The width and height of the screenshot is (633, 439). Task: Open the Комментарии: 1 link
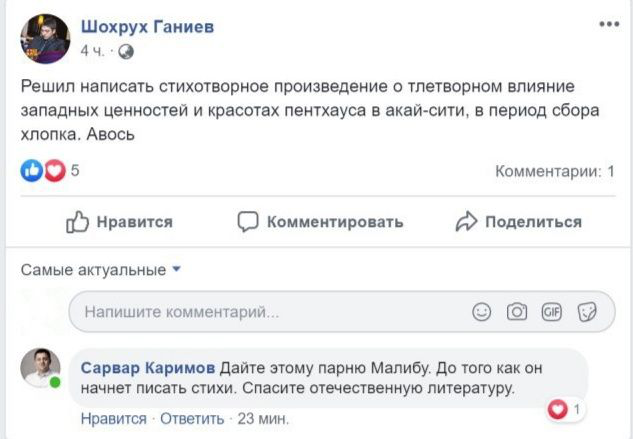[555, 171]
